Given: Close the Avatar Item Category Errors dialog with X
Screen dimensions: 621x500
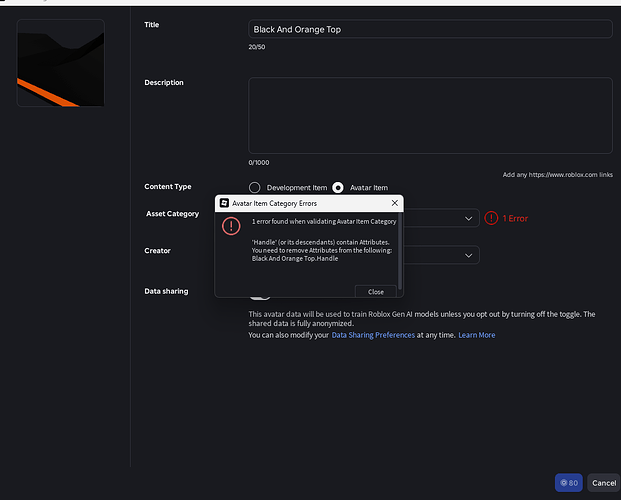Looking at the screenshot, I should pos(394,203).
